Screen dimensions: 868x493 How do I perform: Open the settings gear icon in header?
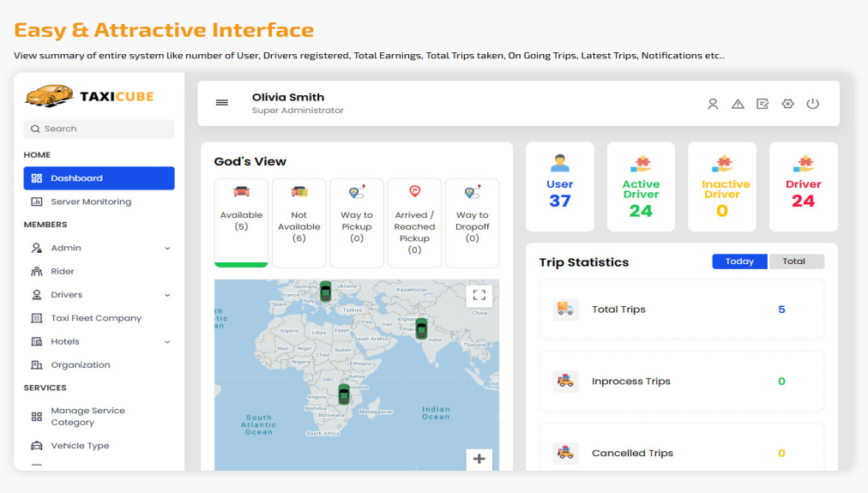click(x=787, y=104)
